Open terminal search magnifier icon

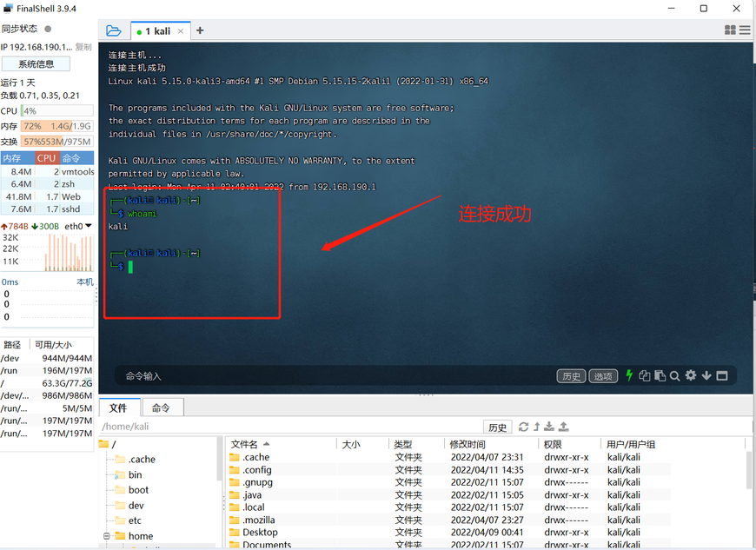675,376
